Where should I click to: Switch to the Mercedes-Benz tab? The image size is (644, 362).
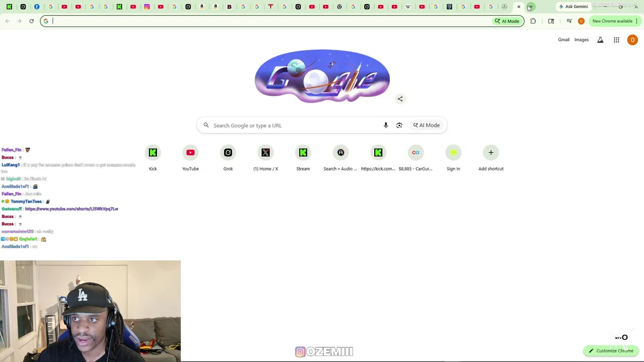504,7
